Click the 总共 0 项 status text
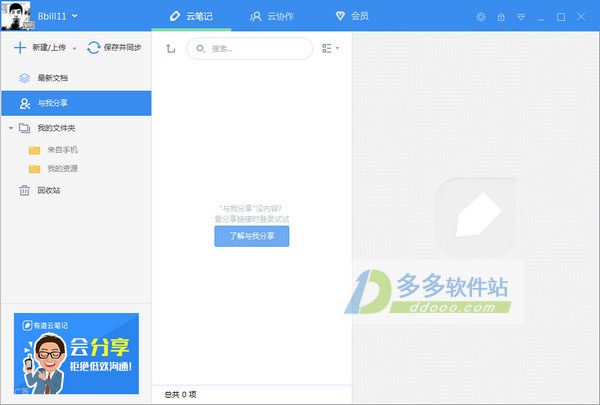The height and width of the screenshot is (405, 600). pos(180,394)
